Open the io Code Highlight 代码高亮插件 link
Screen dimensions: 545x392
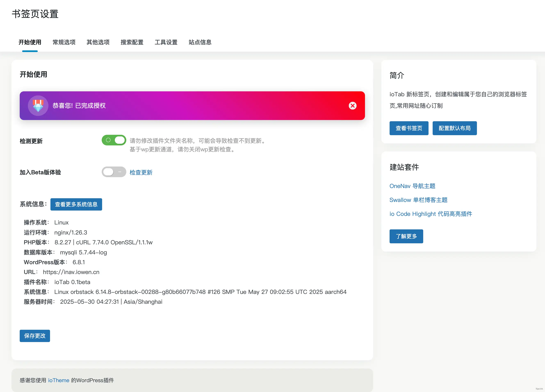coord(431,214)
